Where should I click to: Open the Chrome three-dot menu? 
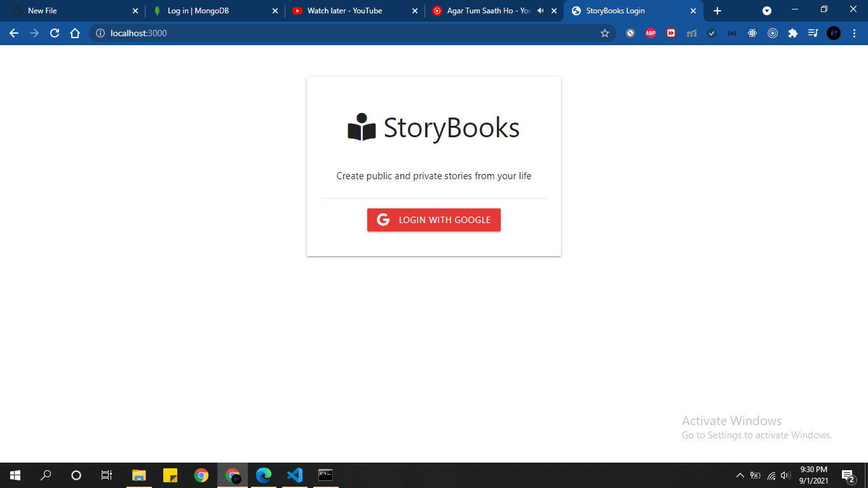854,33
